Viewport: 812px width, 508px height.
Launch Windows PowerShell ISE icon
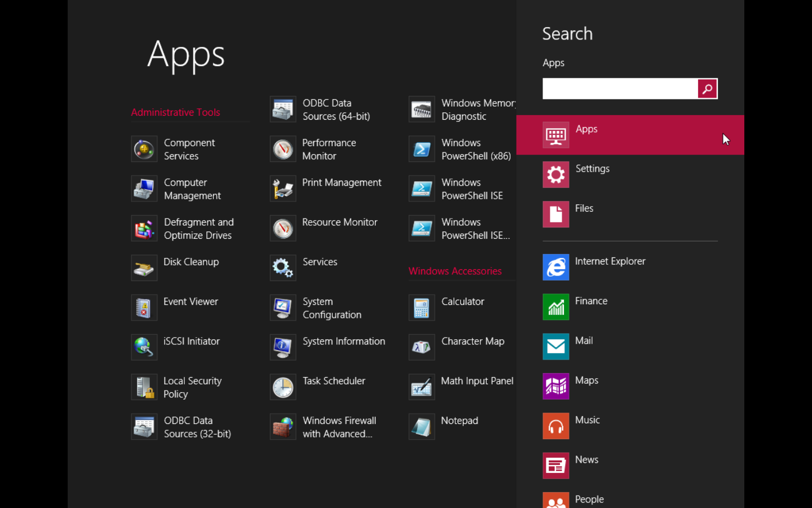[x=422, y=189]
